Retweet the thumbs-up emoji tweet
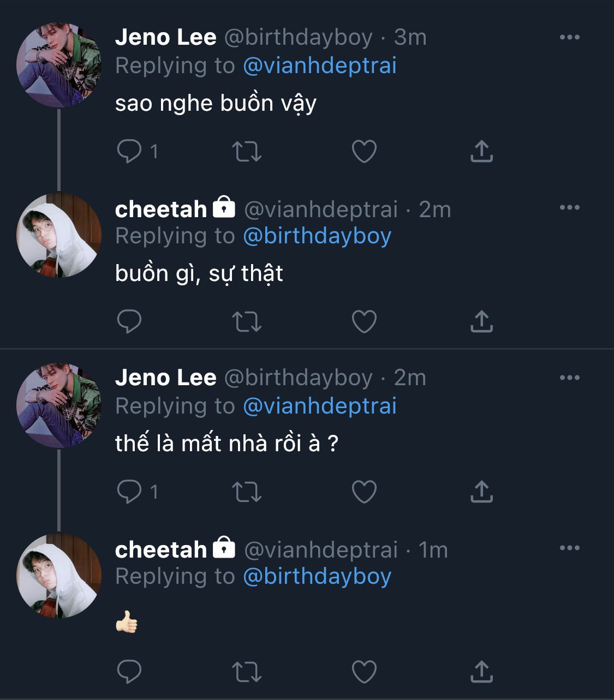The width and height of the screenshot is (614, 700). 247,672
